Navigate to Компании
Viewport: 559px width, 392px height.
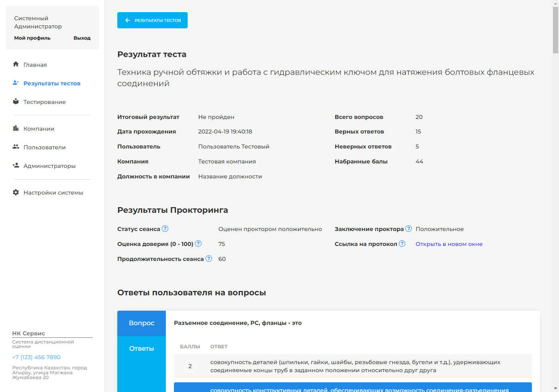click(x=39, y=129)
